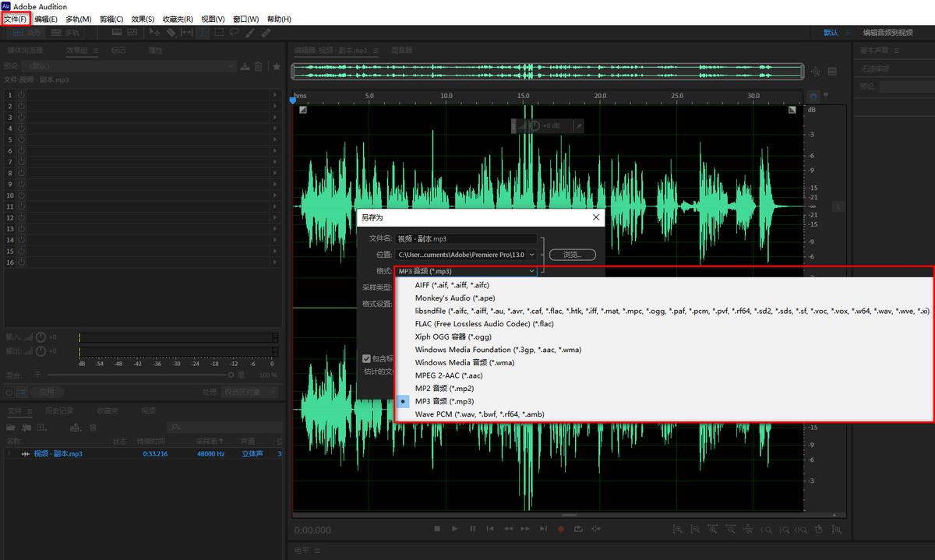Click the Zoom In magnifier icon
This screenshot has height=560, width=935.
coord(678,529)
